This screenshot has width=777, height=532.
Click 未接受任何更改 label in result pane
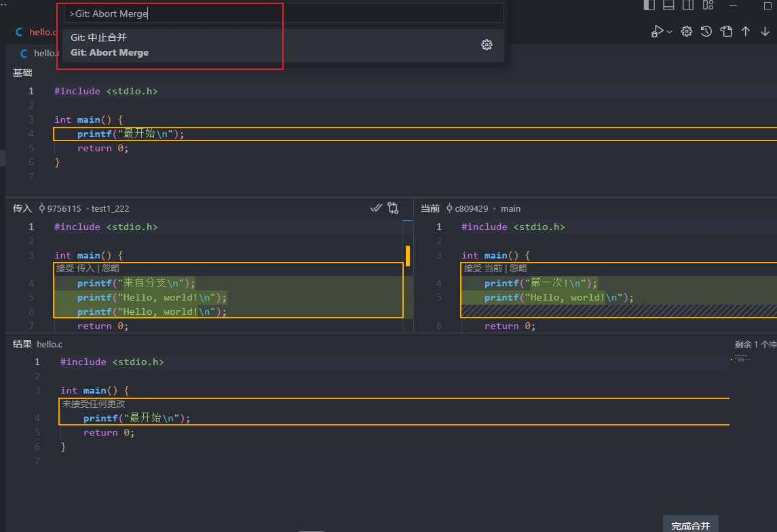coord(94,404)
